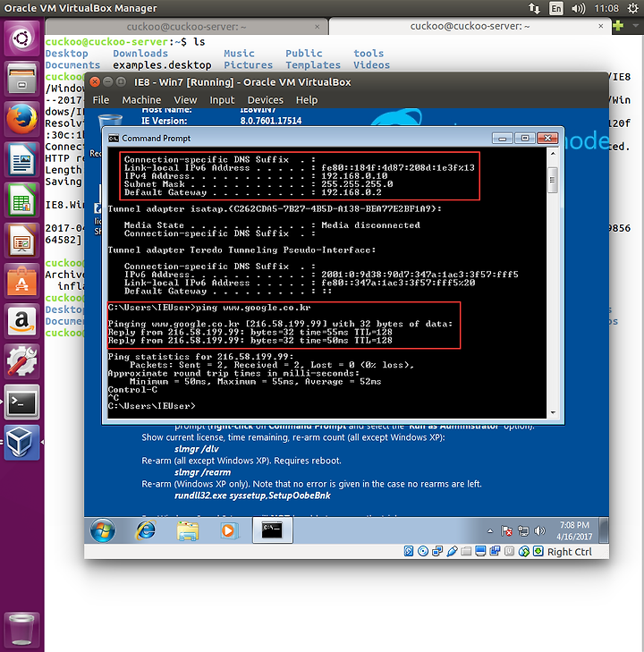Close the first terminal tab
The width and height of the screenshot is (644, 652).
coord(318,27)
